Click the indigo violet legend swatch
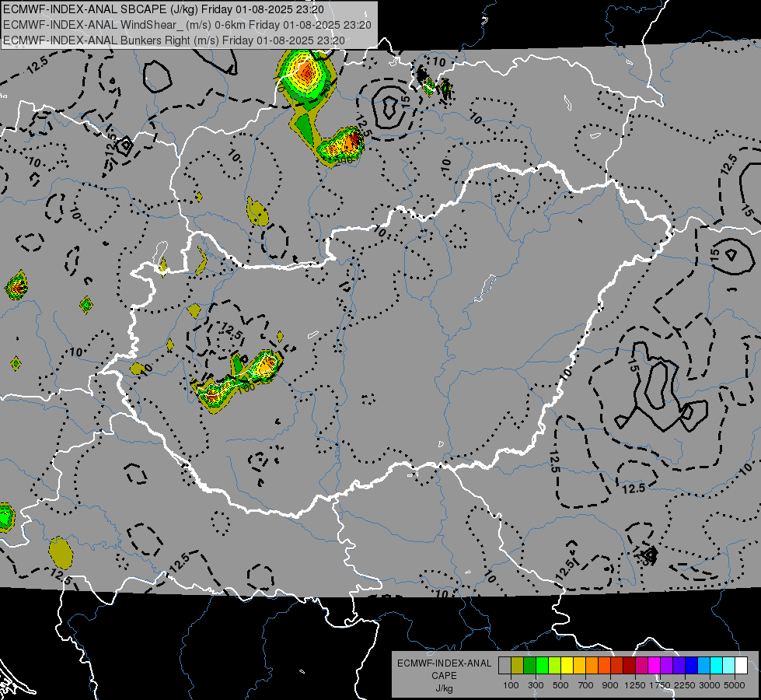Screen dimensions: 761x700 click(679, 666)
